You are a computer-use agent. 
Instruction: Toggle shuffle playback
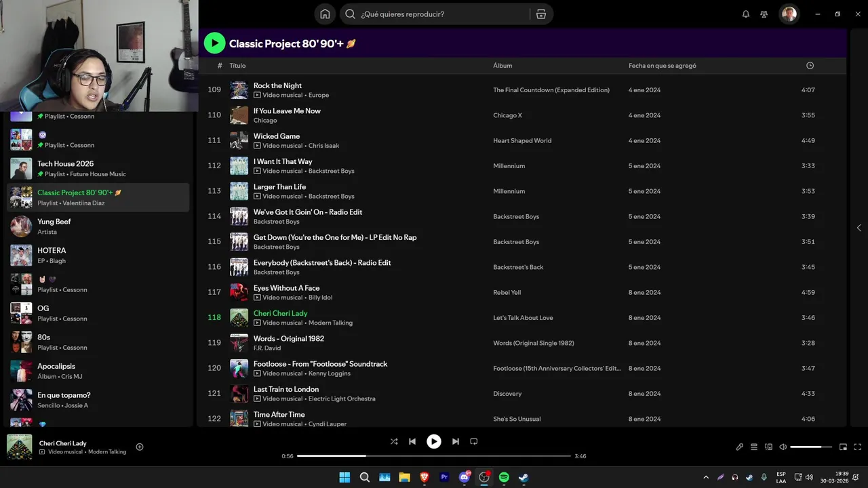[394, 441]
